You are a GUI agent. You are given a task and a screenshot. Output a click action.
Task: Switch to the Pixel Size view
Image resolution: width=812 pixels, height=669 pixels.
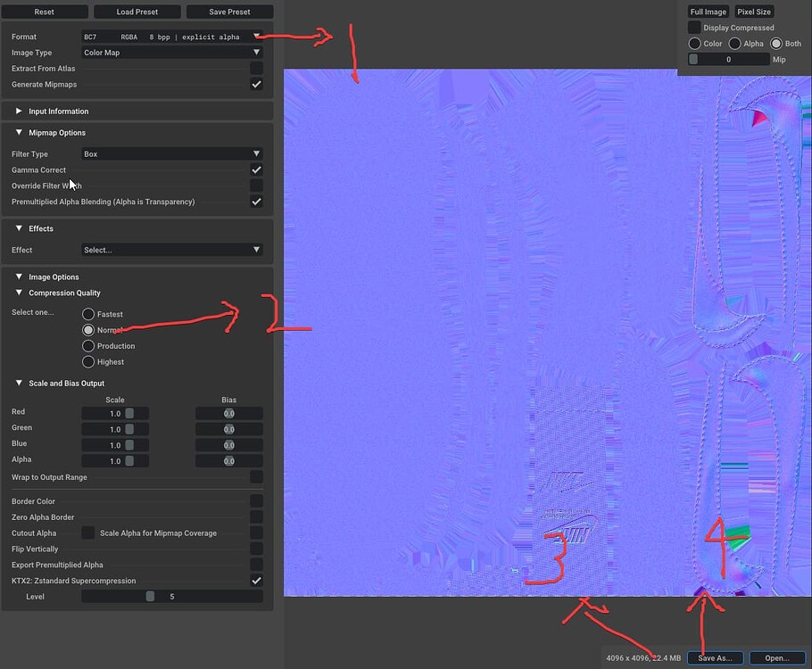click(x=754, y=12)
